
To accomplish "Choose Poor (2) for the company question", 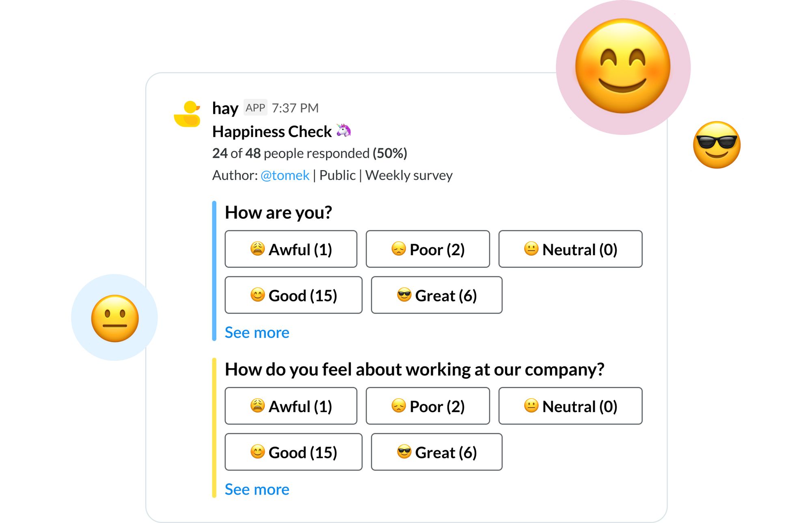I will 428,406.
